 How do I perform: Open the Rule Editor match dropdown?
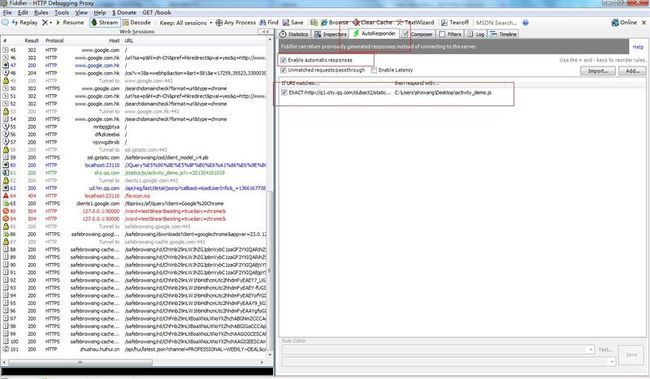pyautogui.click(x=591, y=350)
